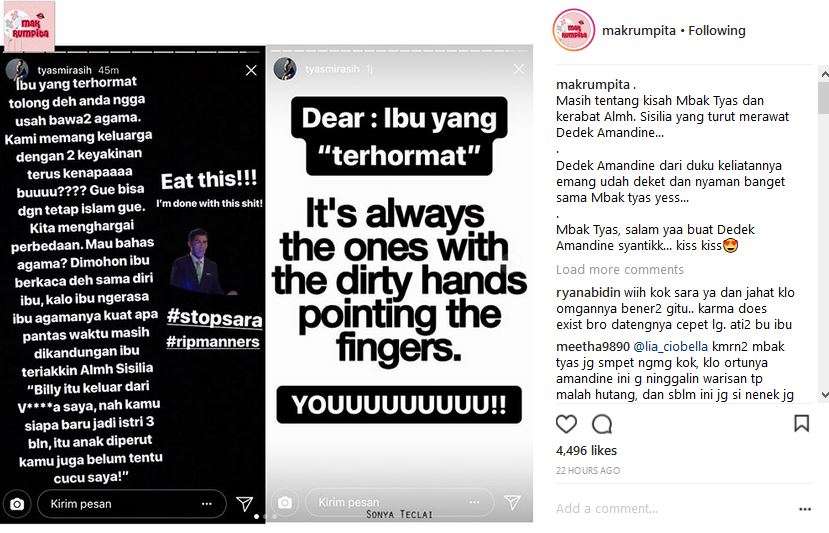Open more options in left Kirim pesan field
The height and width of the screenshot is (533, 829).
[207, 504]
